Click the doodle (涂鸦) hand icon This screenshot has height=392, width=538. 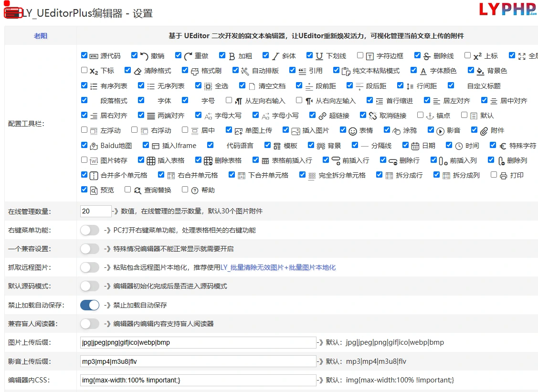[397, 131]
